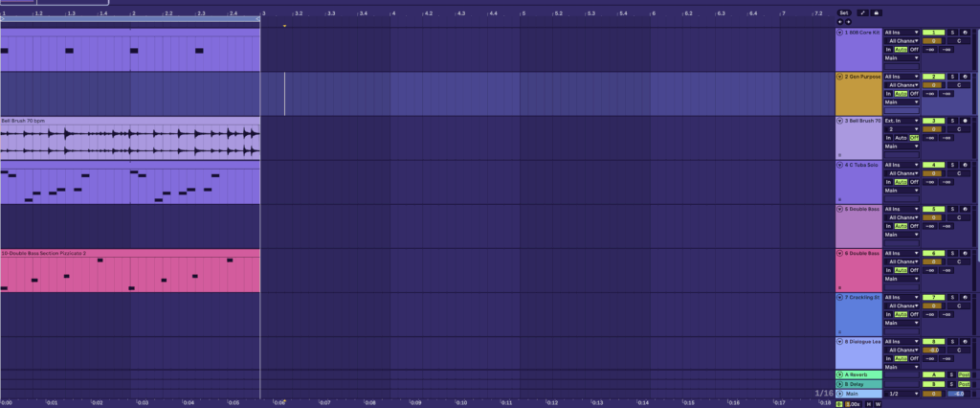Set monitor to In on Bell Brush track
The width and height of the screenshot is (980, 408).
888,138
